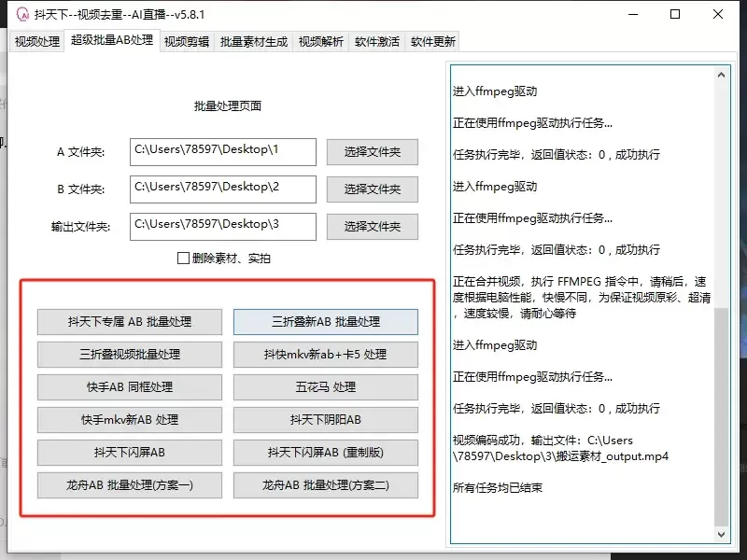The width and height of the screenshot is (747, 560).
Task: Run 快手AB 同框处理
Action: (x=130, y=387)
